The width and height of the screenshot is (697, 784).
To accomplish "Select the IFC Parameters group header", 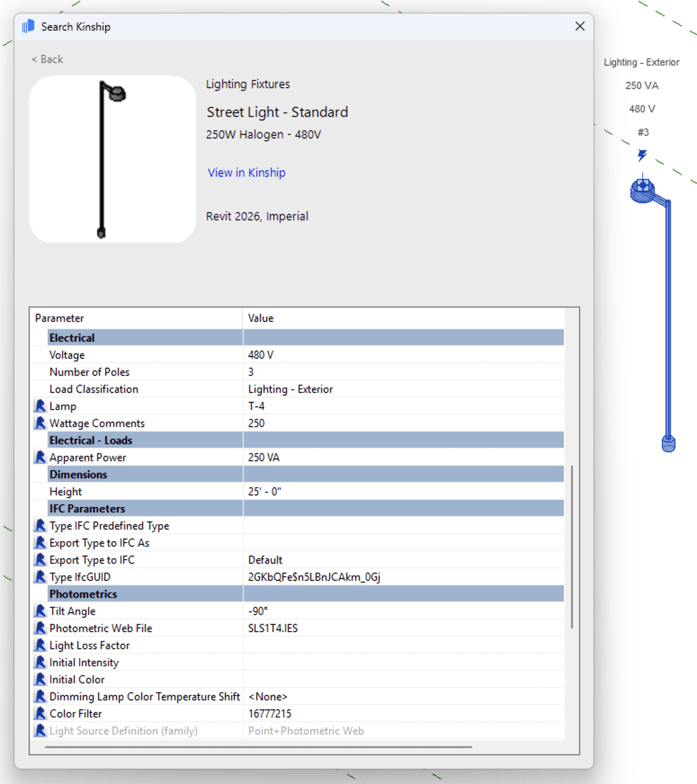I will 306,508.
